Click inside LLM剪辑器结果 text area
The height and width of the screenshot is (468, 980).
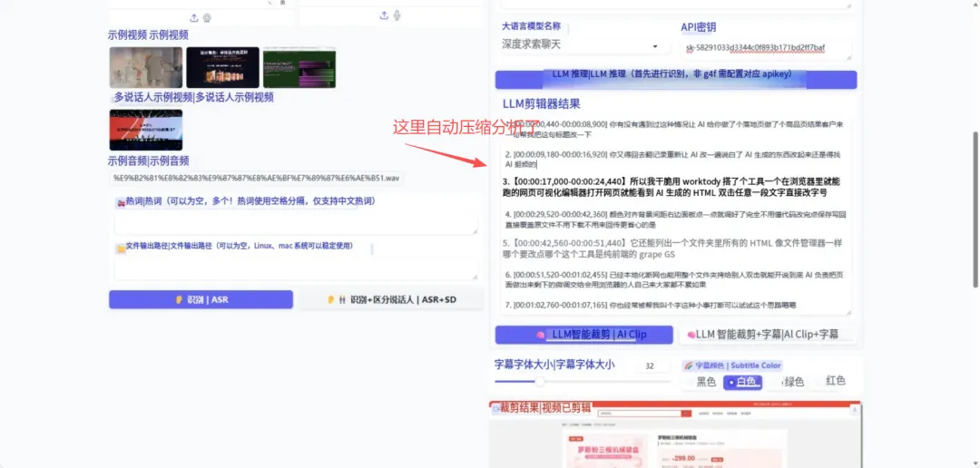(677, 215)
